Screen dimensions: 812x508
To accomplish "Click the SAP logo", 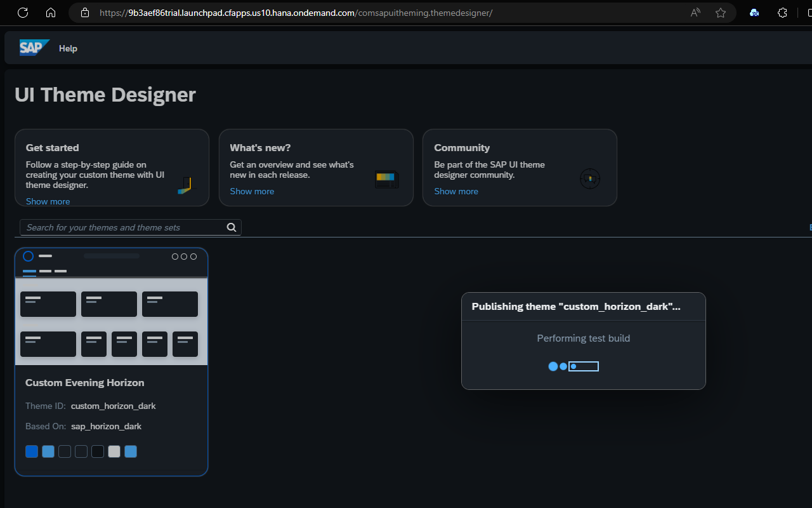I will 34,48.
